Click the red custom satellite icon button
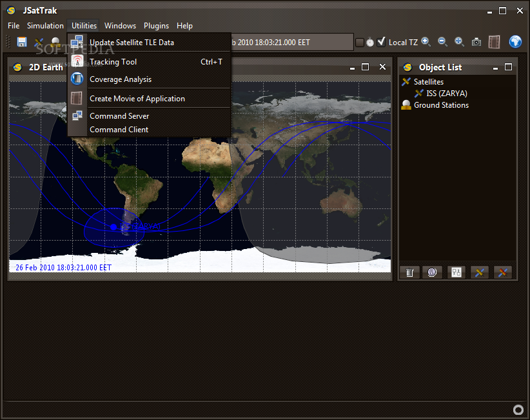This screenshot has height=420, width=530. point(503,272)
